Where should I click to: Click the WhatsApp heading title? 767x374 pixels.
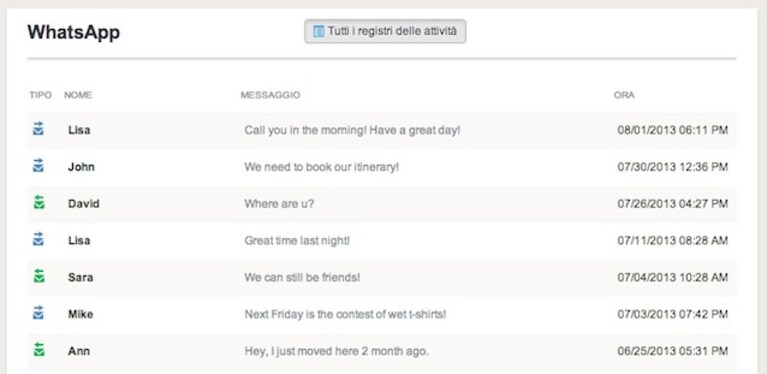pos(74,32)
